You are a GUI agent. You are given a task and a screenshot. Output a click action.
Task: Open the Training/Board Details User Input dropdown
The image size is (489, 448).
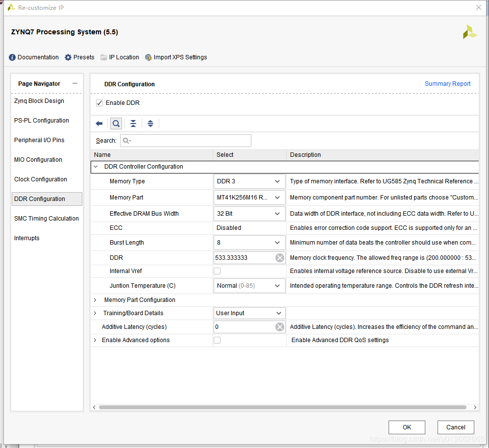[249, 313]
